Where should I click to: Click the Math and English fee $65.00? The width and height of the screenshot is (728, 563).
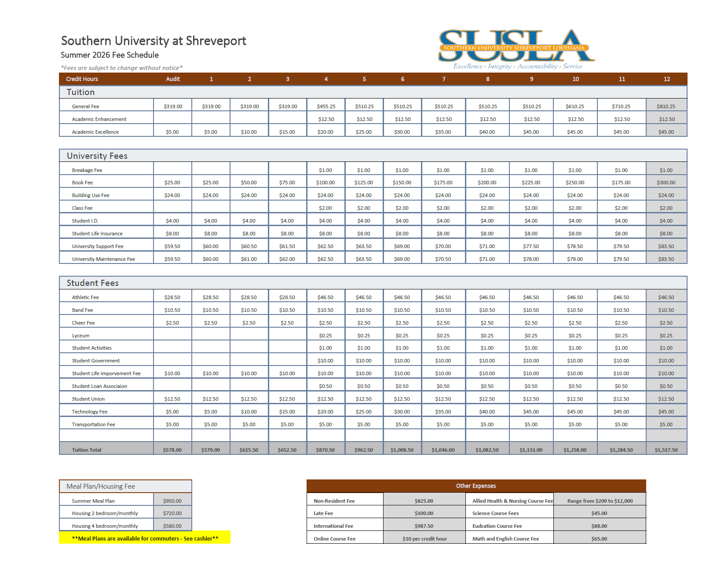click(x=599, y=539)
